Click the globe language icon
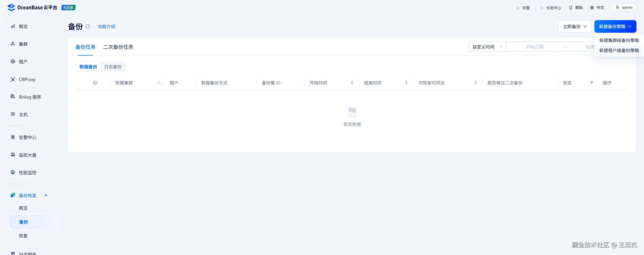 pyautogui.click(x=592, y=8)
